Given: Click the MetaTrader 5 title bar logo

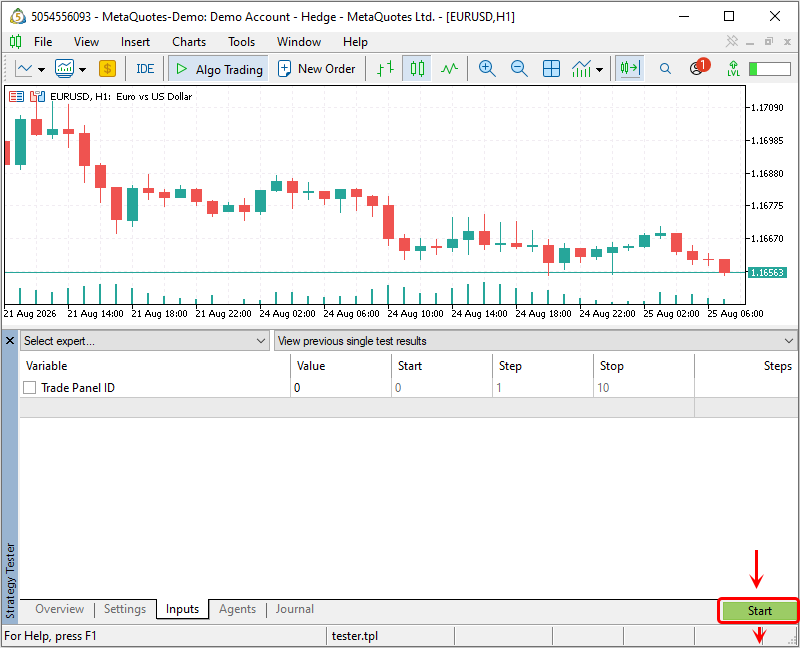Looking at the screenshot, I should click(18, 16).
